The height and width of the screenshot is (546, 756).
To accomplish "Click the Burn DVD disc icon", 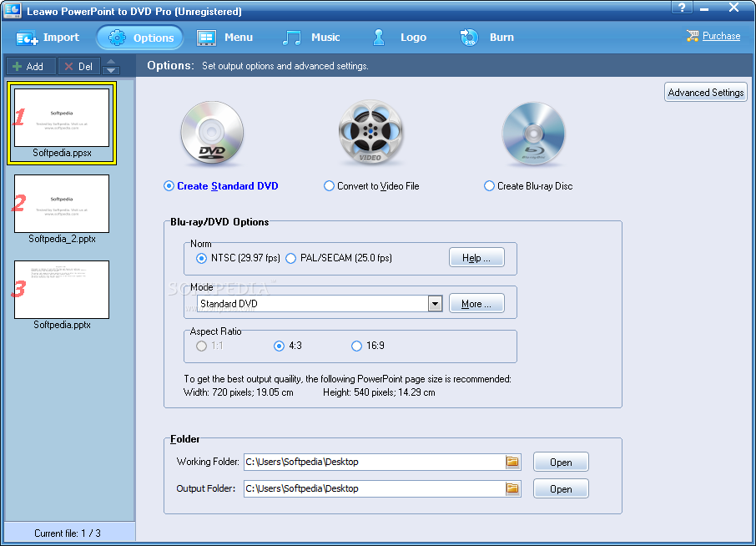I will pyautogui.click(x=469, y=38).
